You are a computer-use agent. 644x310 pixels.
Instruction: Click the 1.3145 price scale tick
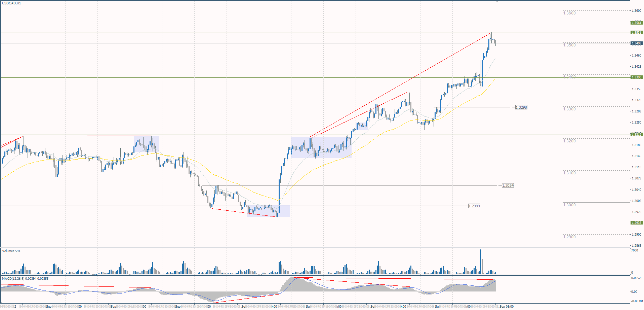coord(637,156)
